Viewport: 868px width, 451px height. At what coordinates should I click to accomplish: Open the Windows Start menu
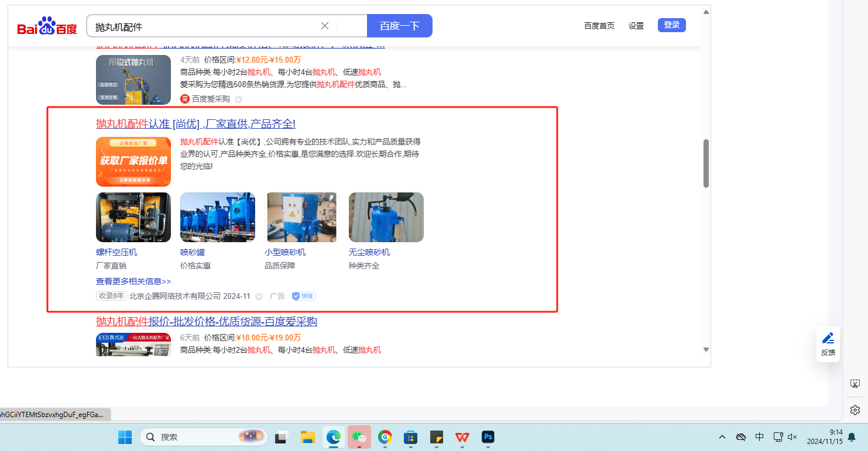coord(125,437)
